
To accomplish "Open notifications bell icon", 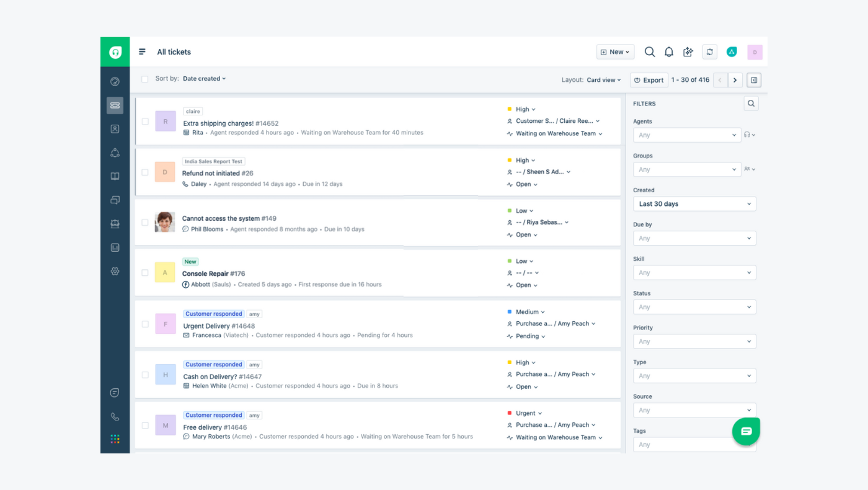I will (669, 52).
